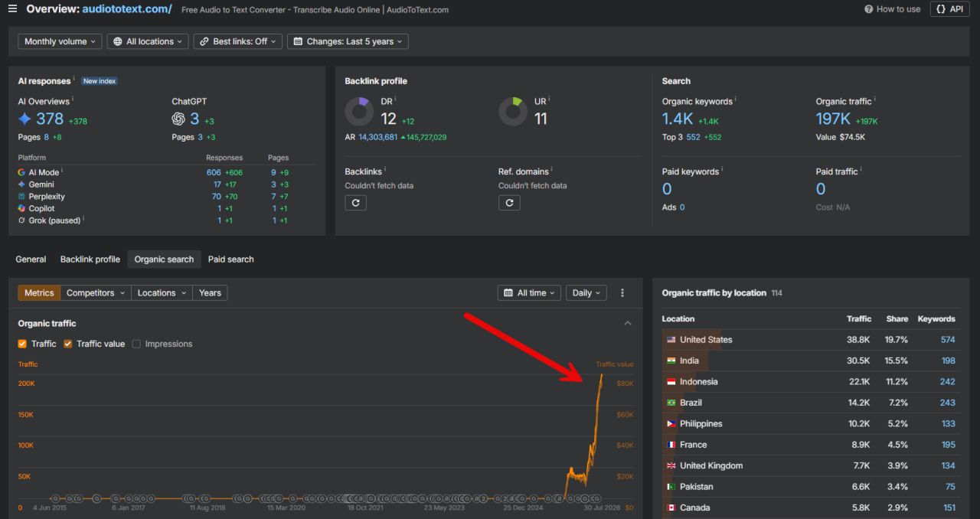Click the Philippines flag icon
Screen dimensions: 980x519
[671, 424]
